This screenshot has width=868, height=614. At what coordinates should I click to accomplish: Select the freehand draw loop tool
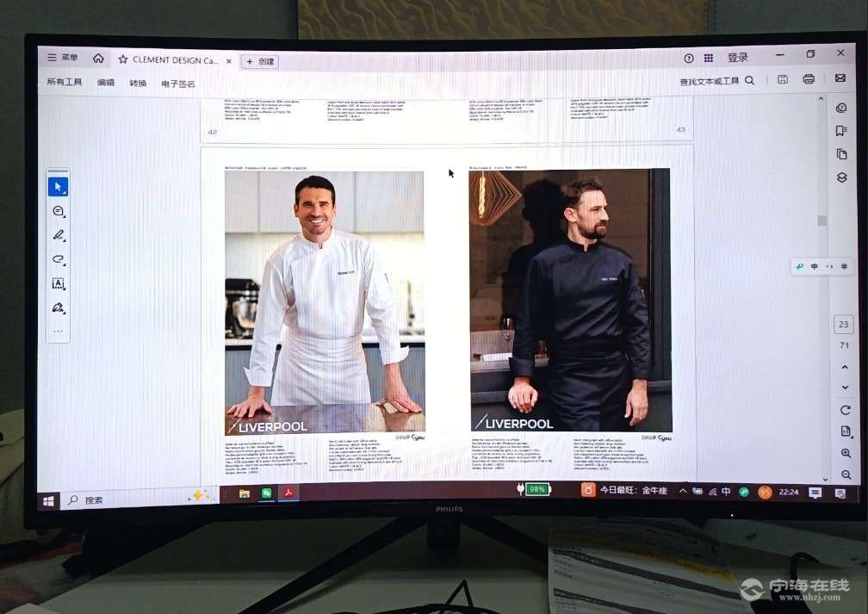(59, 259)
